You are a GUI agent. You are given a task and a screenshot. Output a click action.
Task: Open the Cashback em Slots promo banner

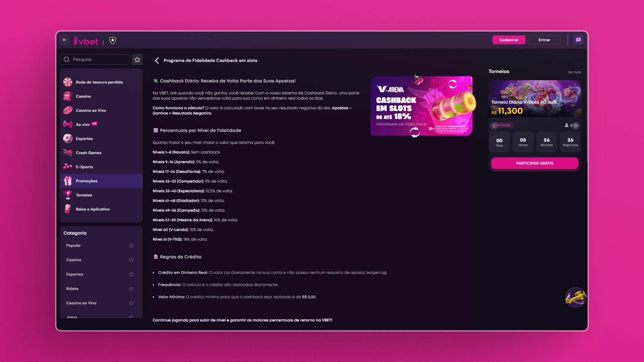point(422,106)
